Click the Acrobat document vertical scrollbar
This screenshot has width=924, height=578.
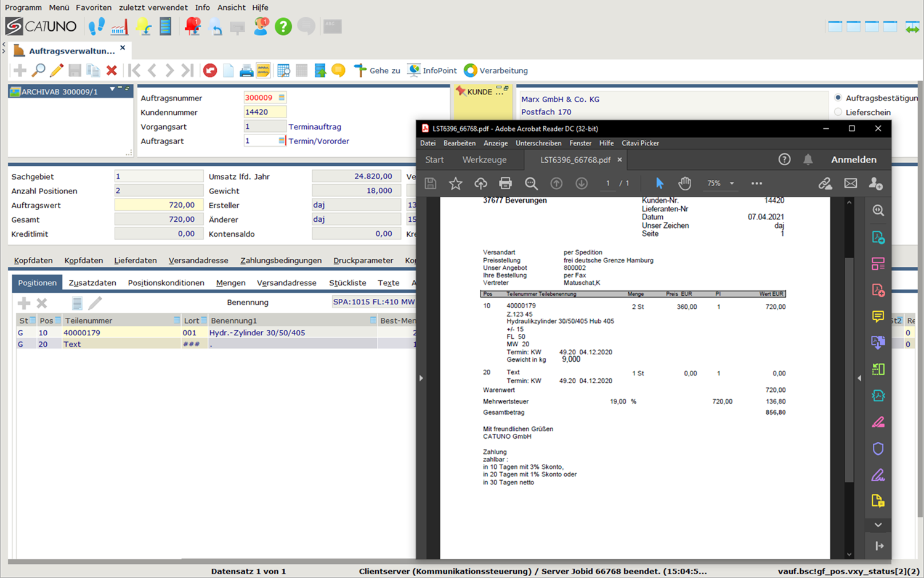point(849,370)
